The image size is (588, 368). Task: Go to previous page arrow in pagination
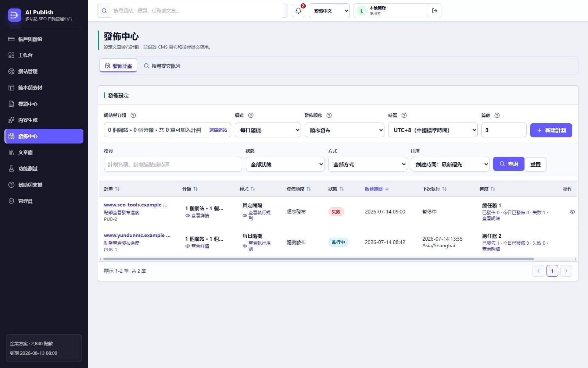pos(538,271)
